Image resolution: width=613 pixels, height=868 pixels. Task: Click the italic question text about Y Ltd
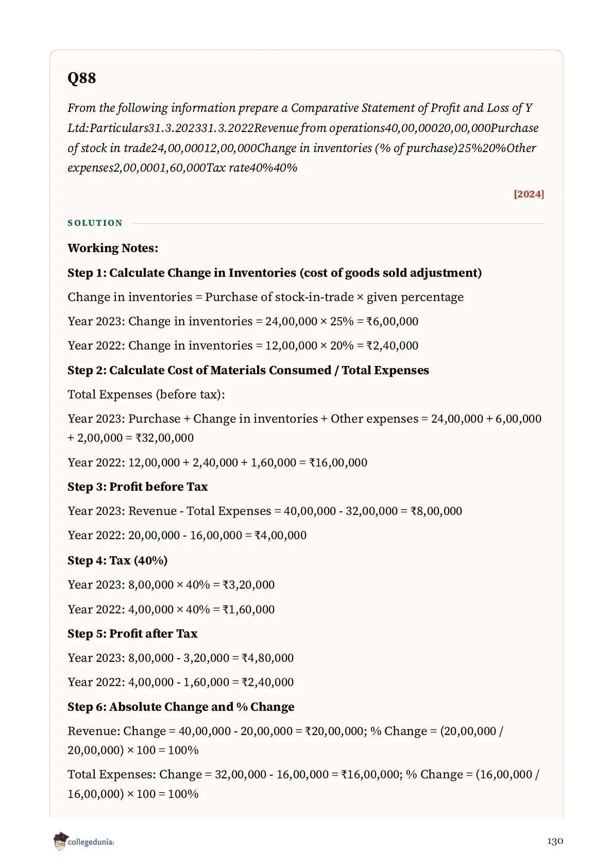coord(303,138)
